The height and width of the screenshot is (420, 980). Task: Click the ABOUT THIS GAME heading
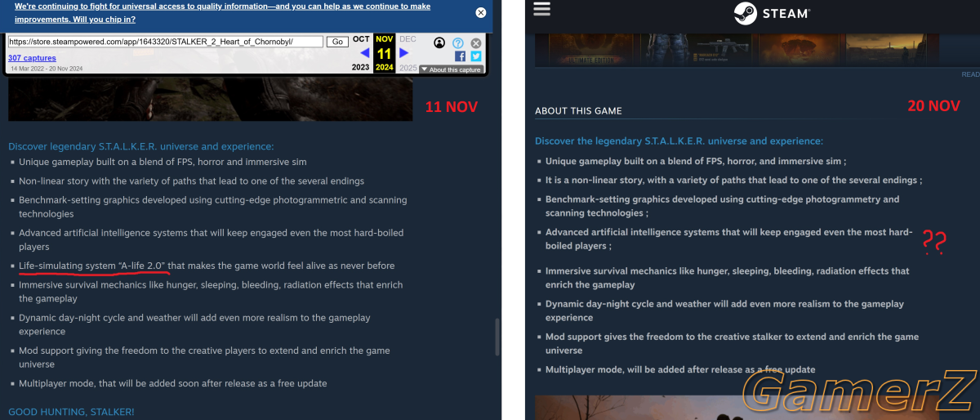click(x=578, y=111)
